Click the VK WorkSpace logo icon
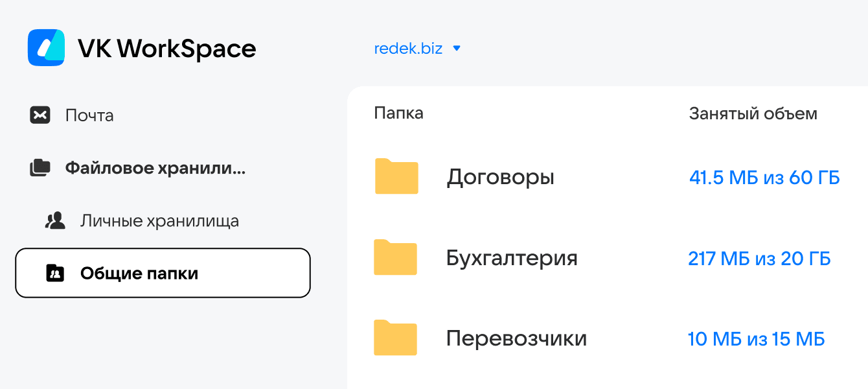Screen dimensions: 868x389 [x=46, y=47]
